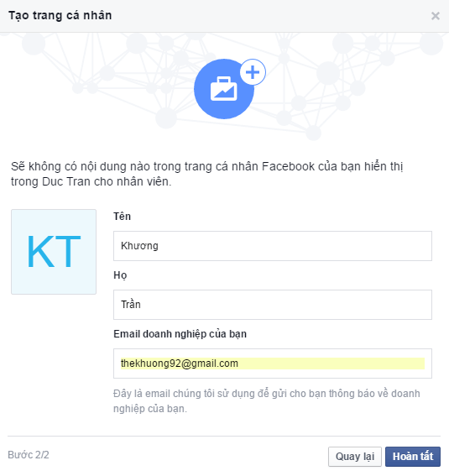Click the email notification helper text
This screenshot has height=476, width=449.
pos(266,401)
